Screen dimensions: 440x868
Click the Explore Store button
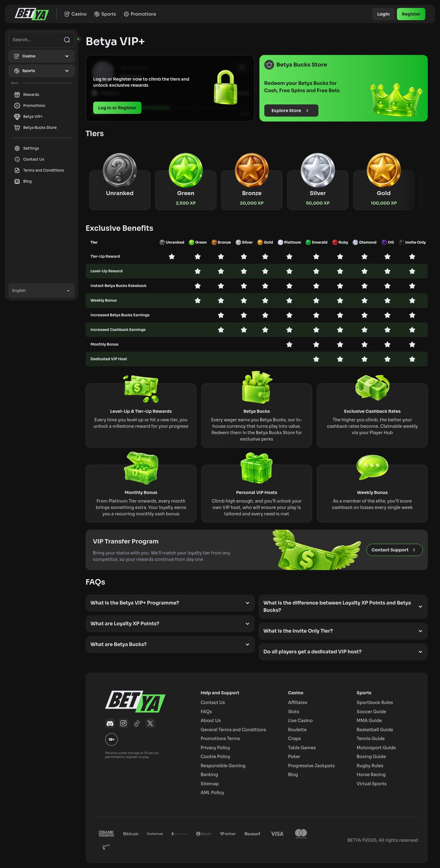point(291,111)
